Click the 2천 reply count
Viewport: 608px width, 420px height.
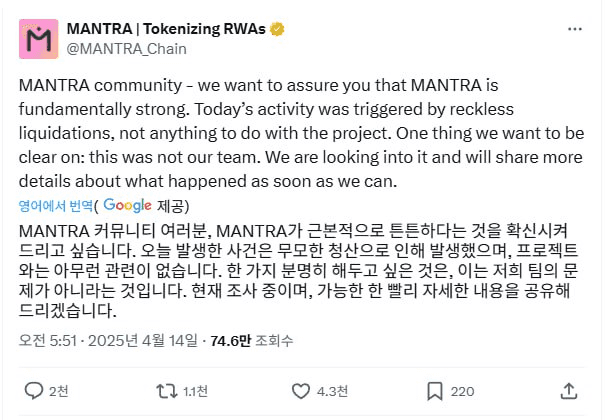(x=59, y=390)
